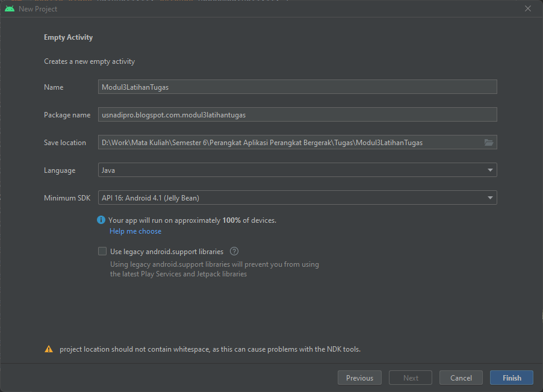543x392 pixels.
Task: Open the save location folder browser icon
Action: pyautogui.click(x=489, y=142)
